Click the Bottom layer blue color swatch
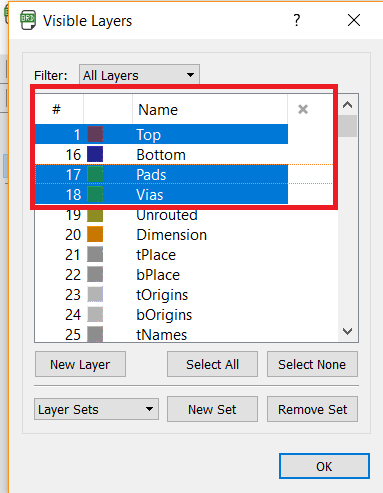The width and height of the screenshot is (383, 493). pyautogui.click(x=95, y=154)
